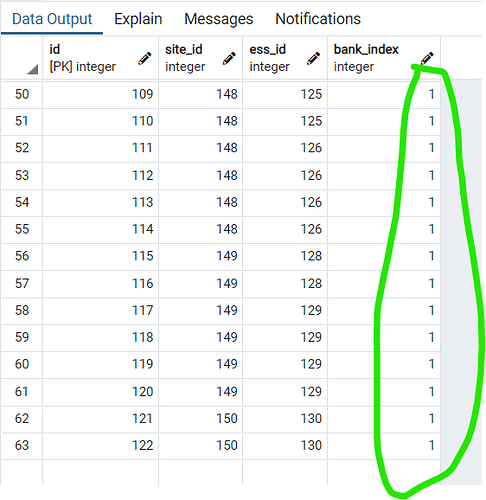Click the ess_id column header

coord(285,58)
